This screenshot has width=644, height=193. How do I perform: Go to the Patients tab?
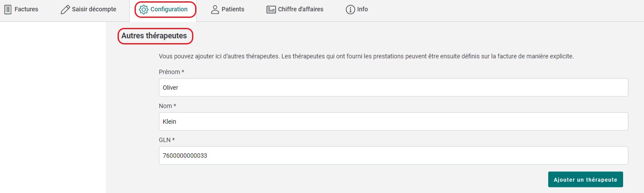[x=227, y=9]
